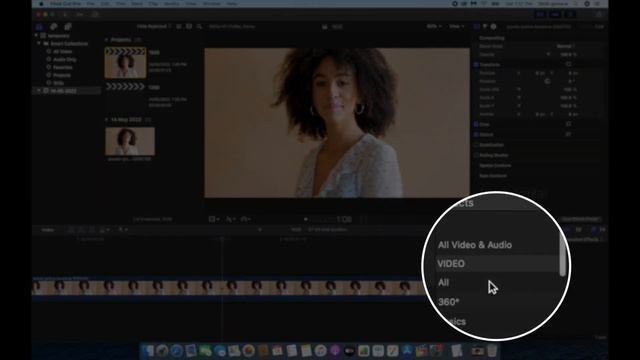
Task: Open the Titles and Generators sidebar
Action: point(68,27)
